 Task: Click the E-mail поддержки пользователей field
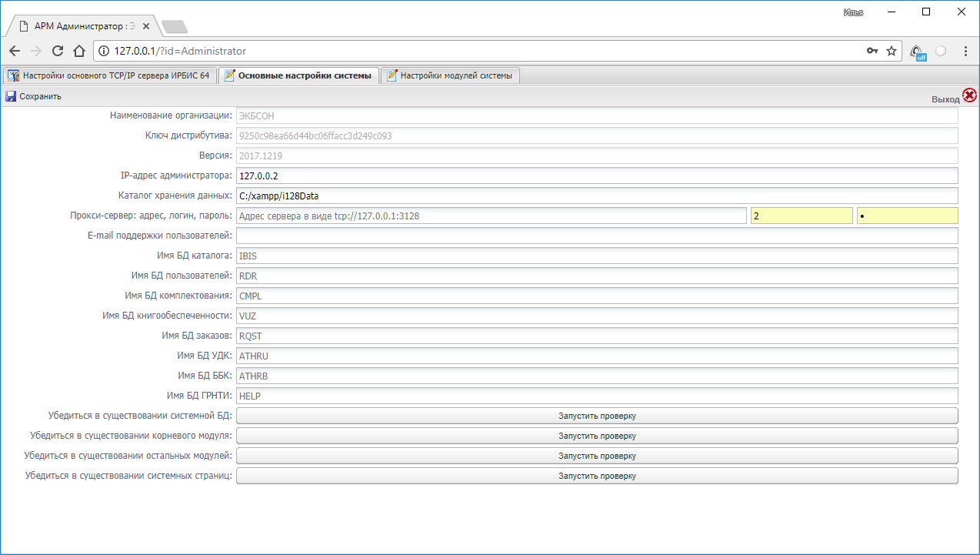pos(597,236)
